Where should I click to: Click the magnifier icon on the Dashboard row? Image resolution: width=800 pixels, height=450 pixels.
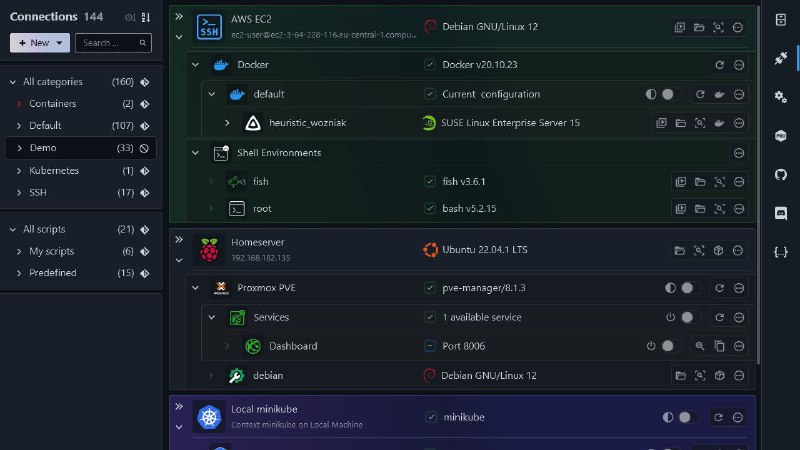(x=700, y=346)
